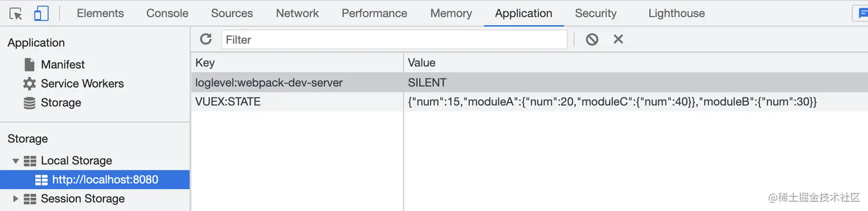Select the VUEX:STATE row

click(529, 101)
